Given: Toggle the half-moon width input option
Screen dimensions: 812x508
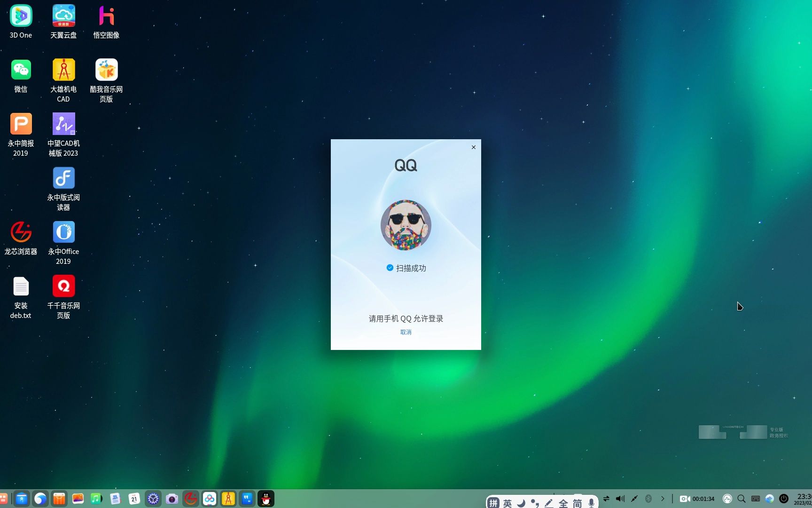Looking at the screenshot, I should (521, 503).
